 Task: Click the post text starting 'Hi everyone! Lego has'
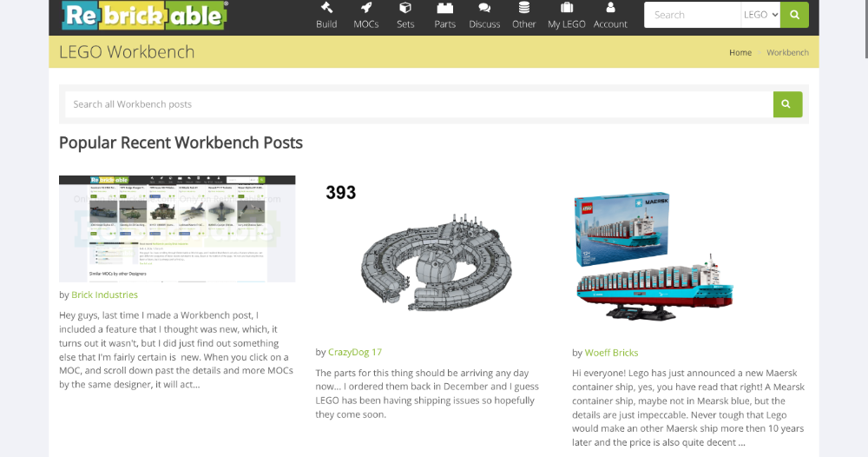point(688,407)
